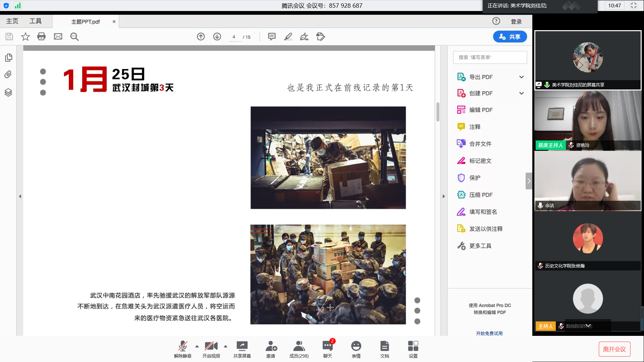Screen dimensions: 644x362
Task: Expand the 导出 PDF options chevron
Action: coord(521,77)
